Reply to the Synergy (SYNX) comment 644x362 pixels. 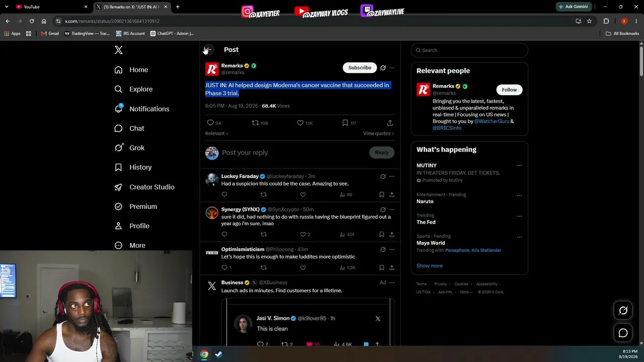coord(224,234)
